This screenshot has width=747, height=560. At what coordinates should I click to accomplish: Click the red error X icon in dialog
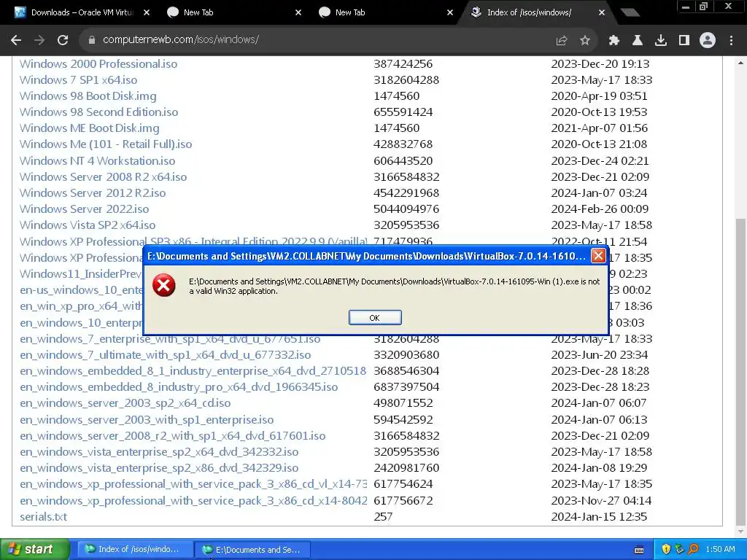coord(164,285)
